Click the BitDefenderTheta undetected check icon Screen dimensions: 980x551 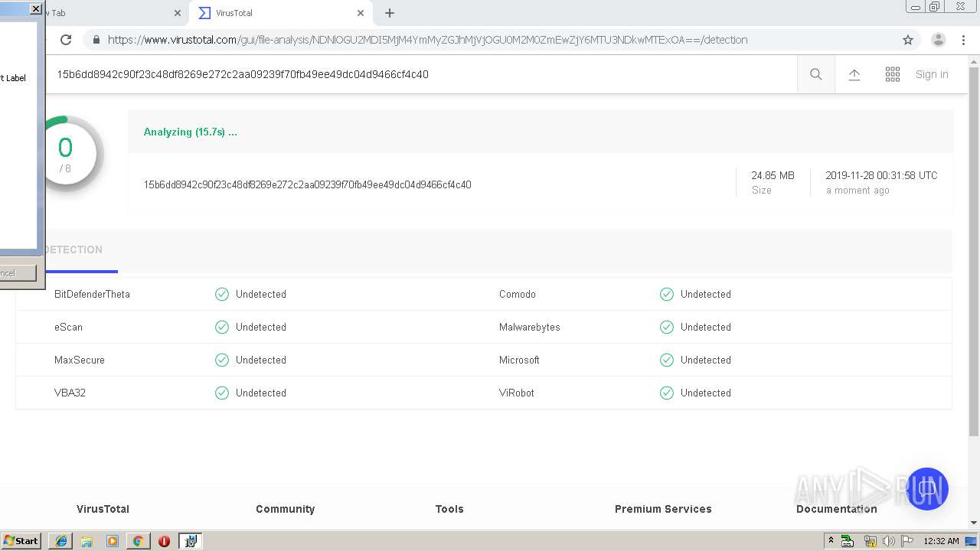click(x=222, y=294)
